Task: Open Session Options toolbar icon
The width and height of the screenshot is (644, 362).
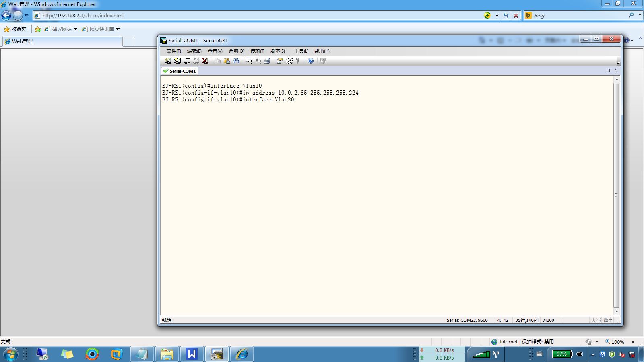Action: [x=280, y=61]
